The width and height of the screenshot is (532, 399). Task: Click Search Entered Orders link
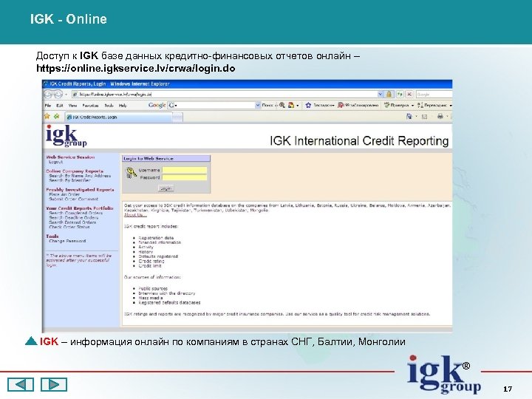tap(72, 222)
